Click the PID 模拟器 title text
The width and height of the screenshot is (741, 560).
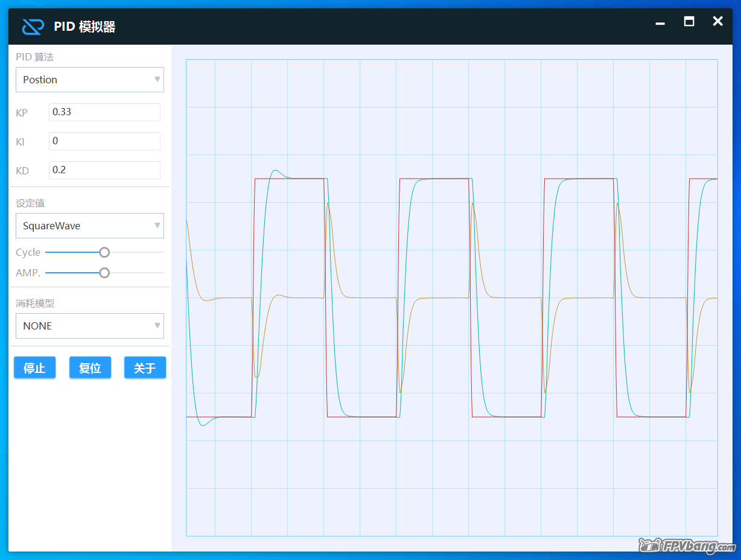point(84,27)
